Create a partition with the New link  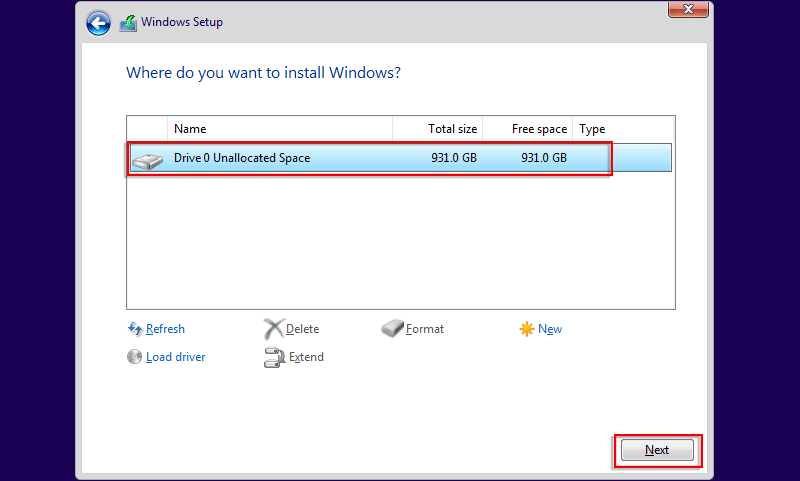point(550,329)
